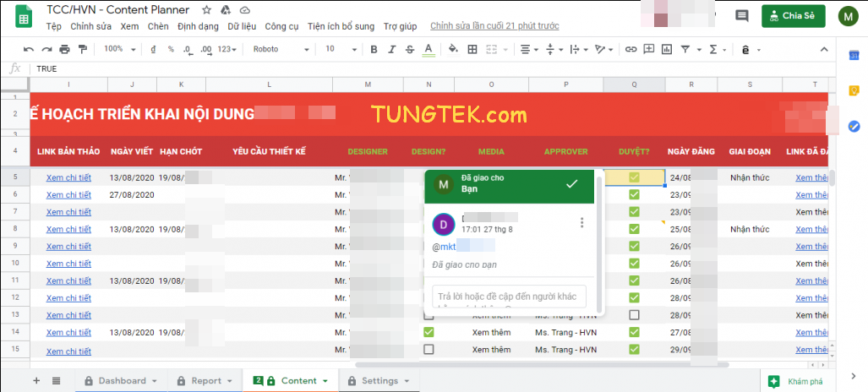Click the redo arrow in the toolbar

click(x=46, y=49)
